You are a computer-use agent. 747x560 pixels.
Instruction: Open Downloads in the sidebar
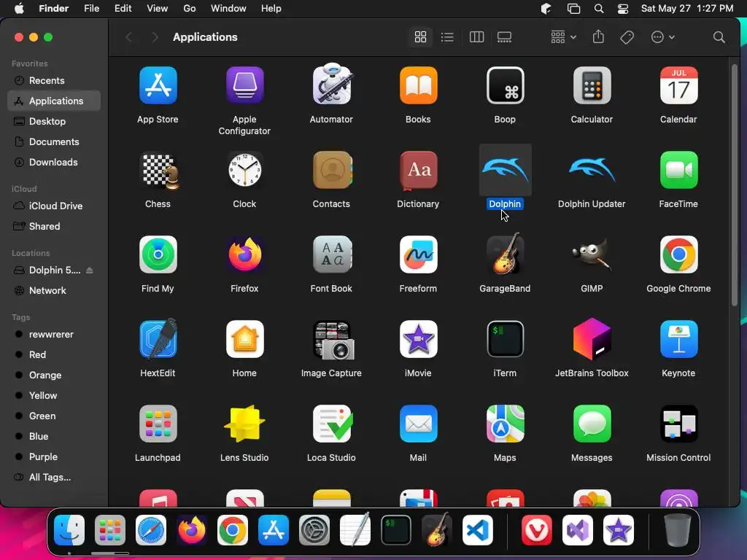(x=54, y=163)
